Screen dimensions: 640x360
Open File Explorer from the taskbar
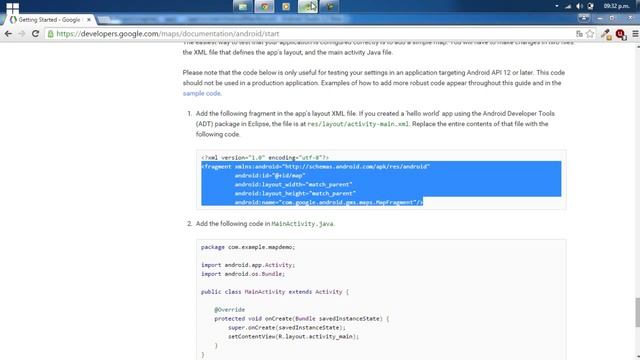pos(243,6)
